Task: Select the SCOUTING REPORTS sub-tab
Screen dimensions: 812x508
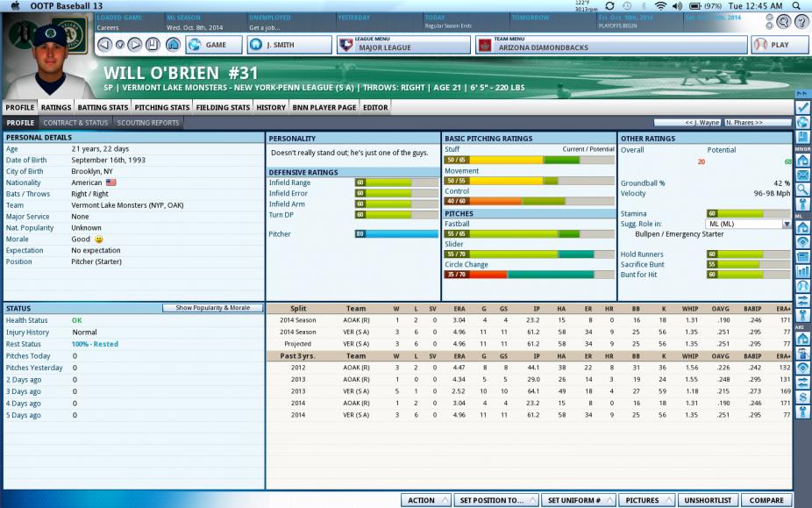Action: point(148,123)
